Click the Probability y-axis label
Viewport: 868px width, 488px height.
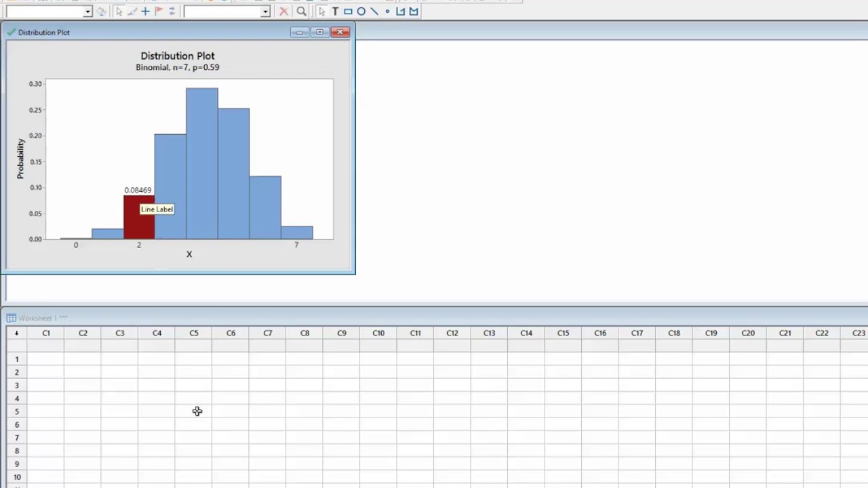[20, 159]
